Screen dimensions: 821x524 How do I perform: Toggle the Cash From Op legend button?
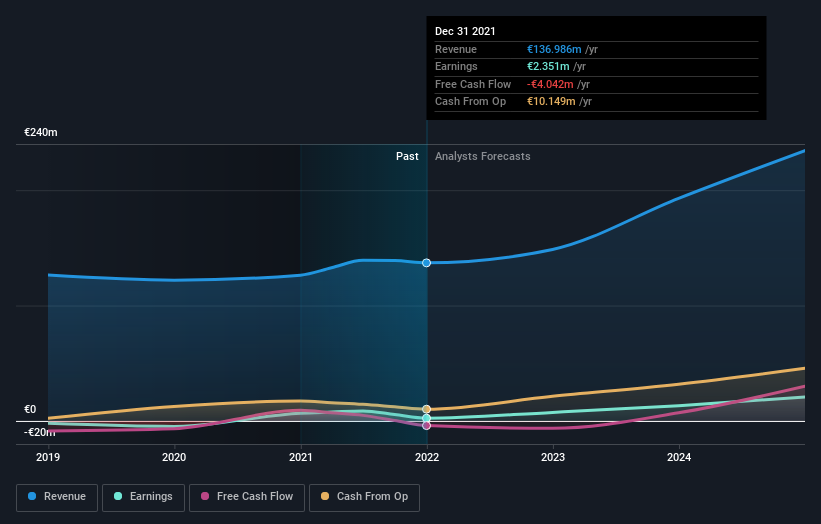coord(364,497)
